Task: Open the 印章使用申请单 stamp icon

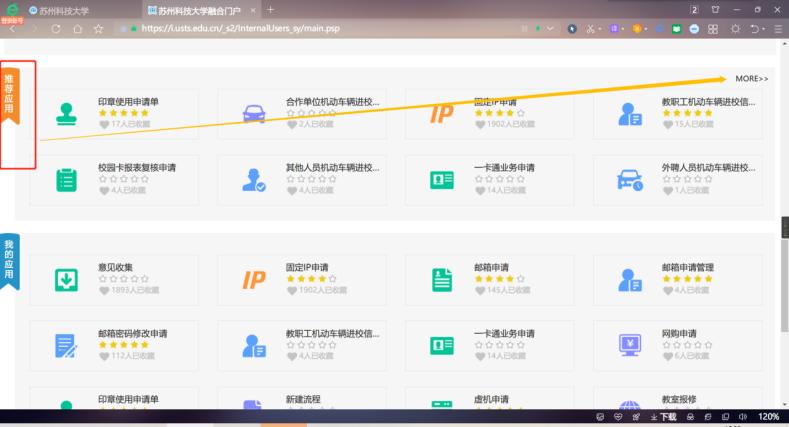Action: coord(66,114)
